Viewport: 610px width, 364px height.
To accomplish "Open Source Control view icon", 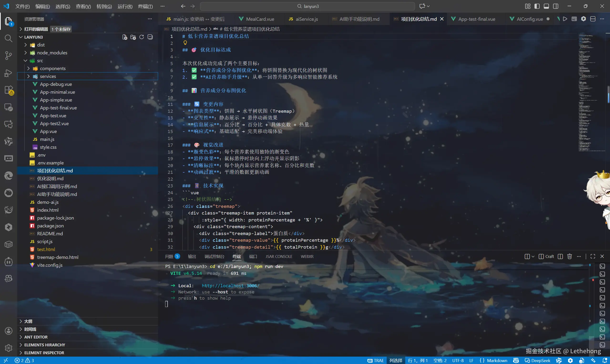I will pos(8,56).
